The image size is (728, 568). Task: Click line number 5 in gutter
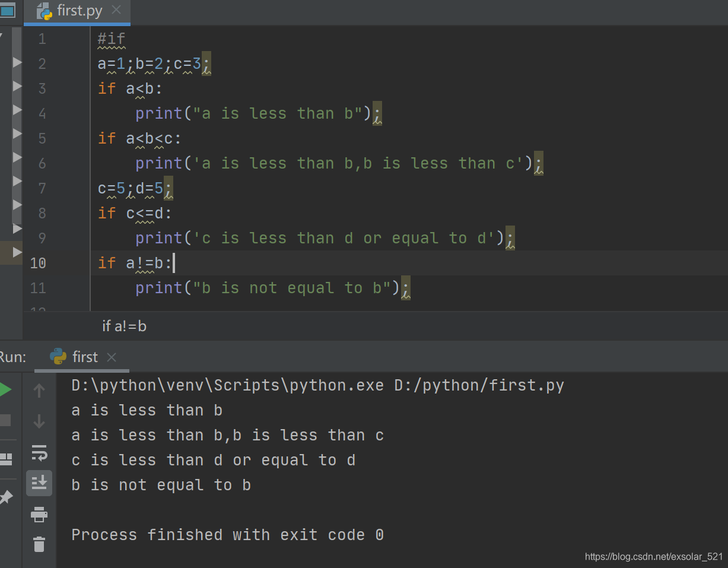(x=42, y=139)
